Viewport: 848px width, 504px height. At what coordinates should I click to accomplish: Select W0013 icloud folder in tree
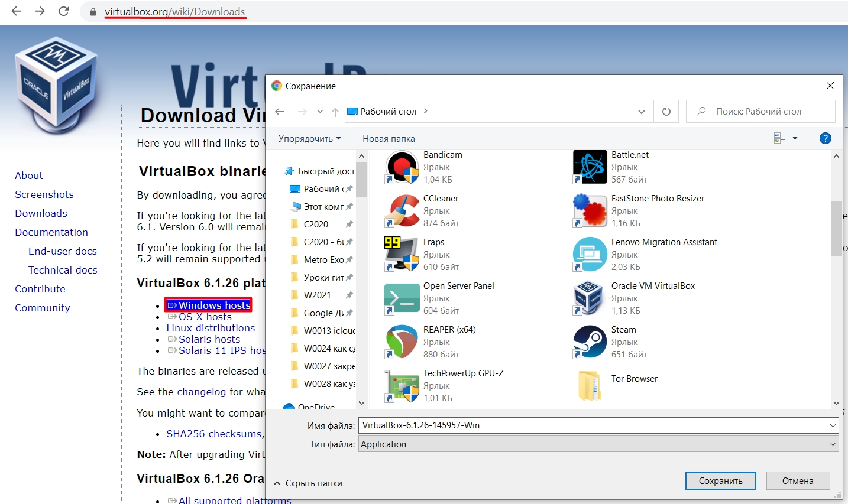click(322, 331)
